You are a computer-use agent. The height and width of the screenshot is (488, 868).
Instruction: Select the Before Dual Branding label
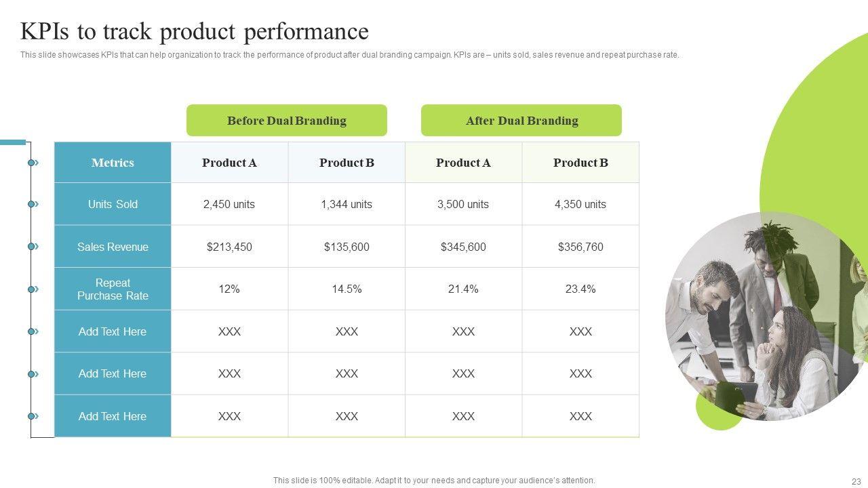pos(286,121)
